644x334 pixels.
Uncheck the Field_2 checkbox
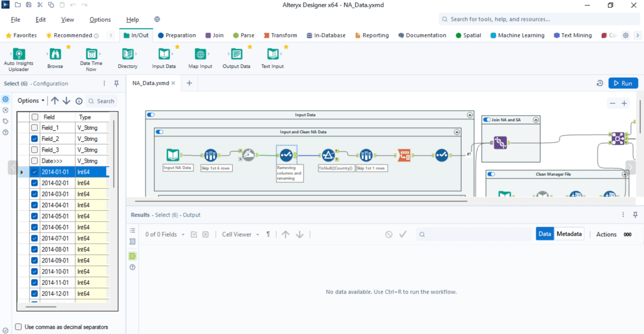click(35, 139)
